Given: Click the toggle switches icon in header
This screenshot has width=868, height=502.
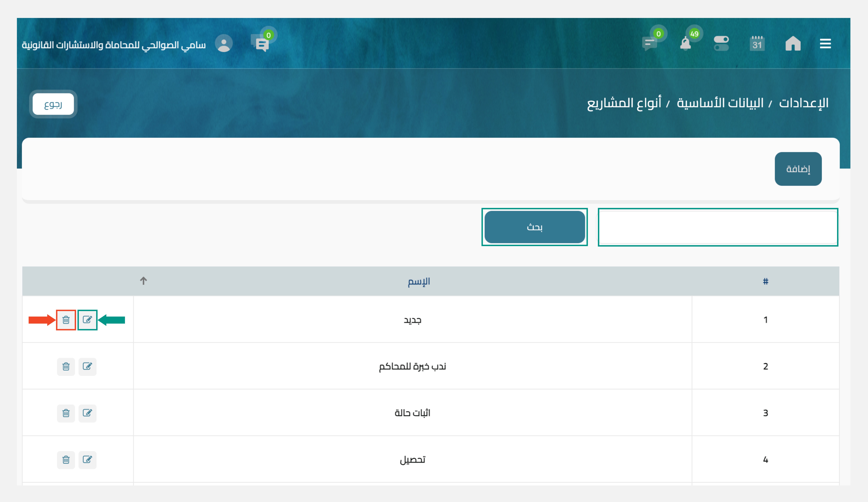Looking at the screenshot, I should [721, 44].
